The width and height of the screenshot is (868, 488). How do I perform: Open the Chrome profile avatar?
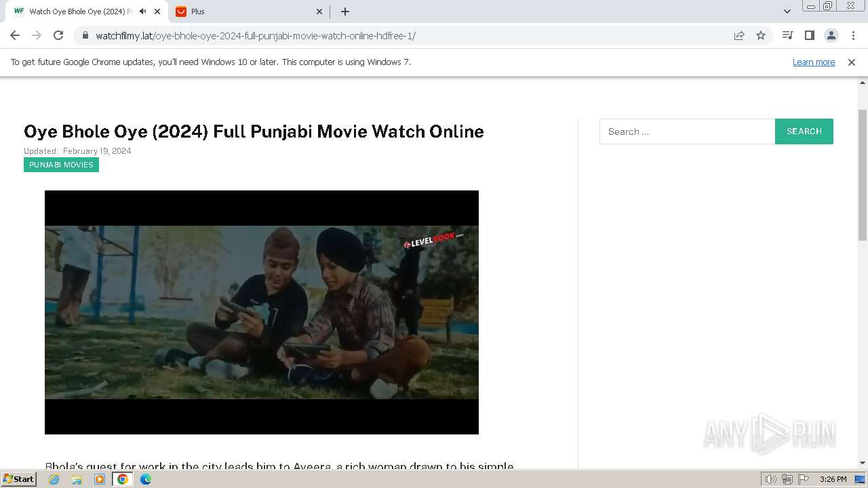(831, 35)
